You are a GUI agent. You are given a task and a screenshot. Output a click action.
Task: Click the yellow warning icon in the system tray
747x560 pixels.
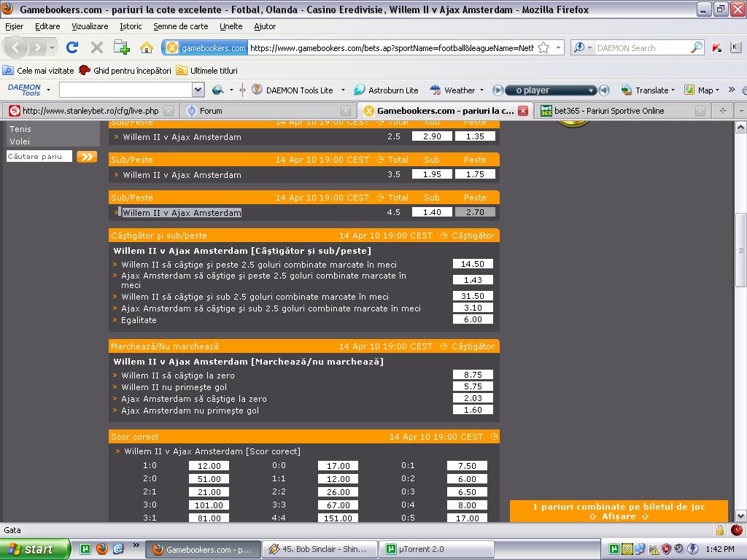click(x=654, y=550)
